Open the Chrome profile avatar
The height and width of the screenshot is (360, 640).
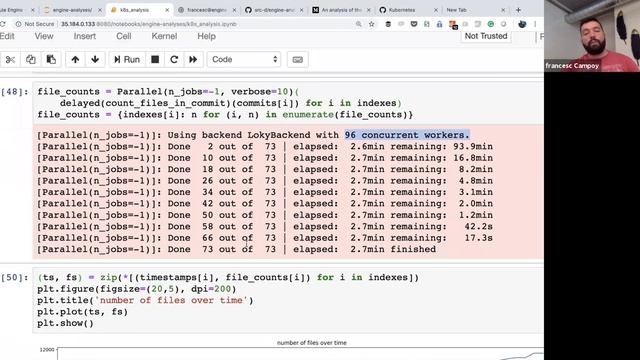522,24
